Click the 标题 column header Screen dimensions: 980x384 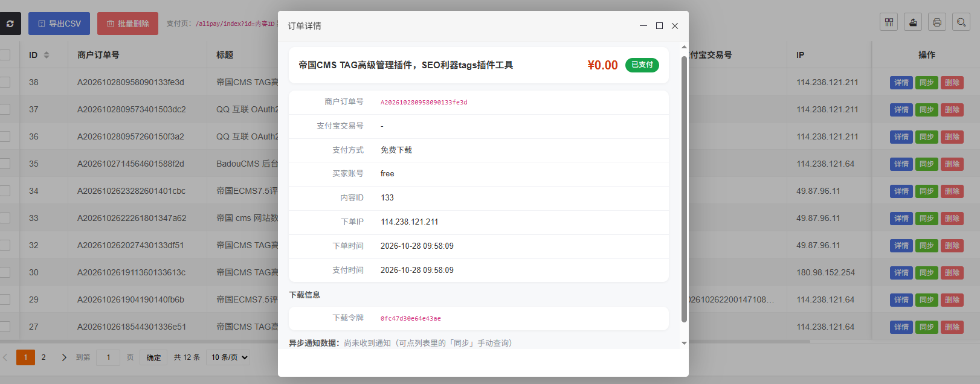coord(225,55)
